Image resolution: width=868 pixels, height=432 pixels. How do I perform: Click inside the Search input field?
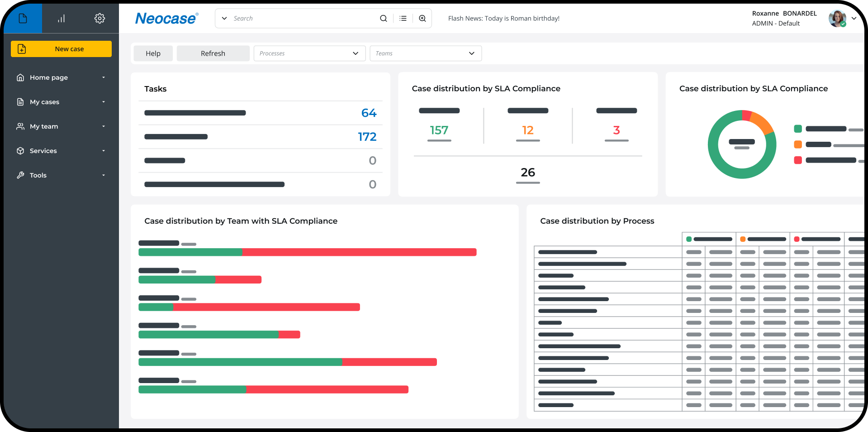(303, 19)
